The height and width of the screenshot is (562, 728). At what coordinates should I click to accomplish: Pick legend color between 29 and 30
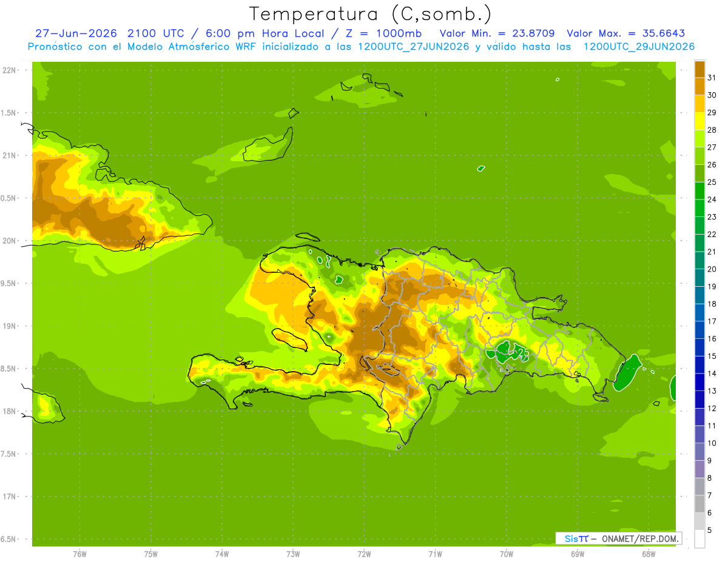[x=699, y=104]
